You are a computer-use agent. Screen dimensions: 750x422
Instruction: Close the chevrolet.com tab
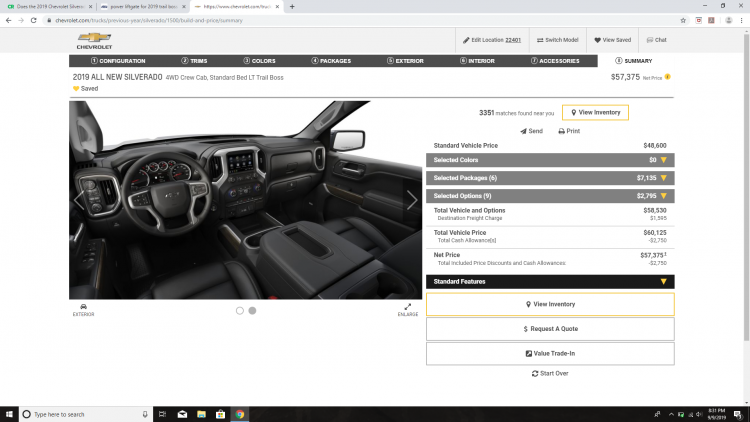tap(277, 7)
